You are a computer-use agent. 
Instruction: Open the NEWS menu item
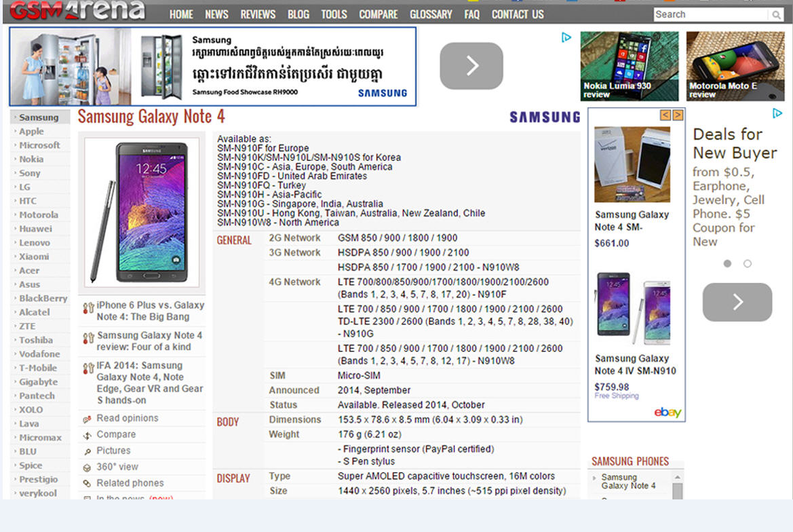pos(216,15)
